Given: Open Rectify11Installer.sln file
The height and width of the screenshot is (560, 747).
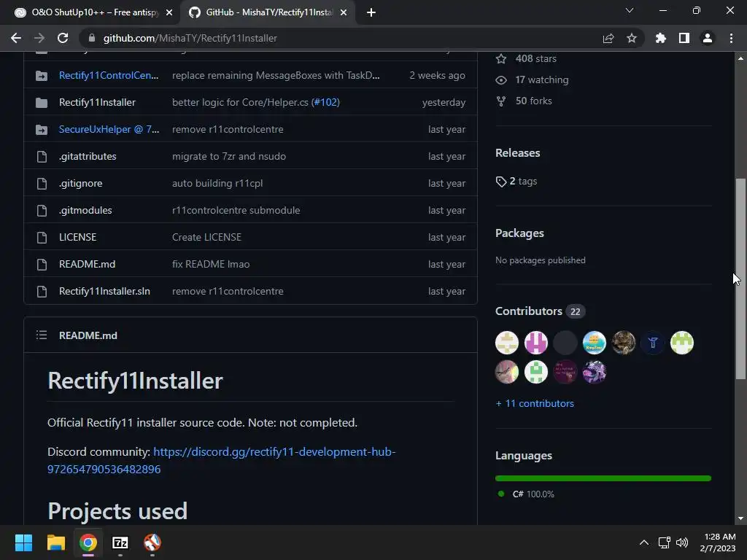Looking at the screenshot, I should click(x=104, y=292).
